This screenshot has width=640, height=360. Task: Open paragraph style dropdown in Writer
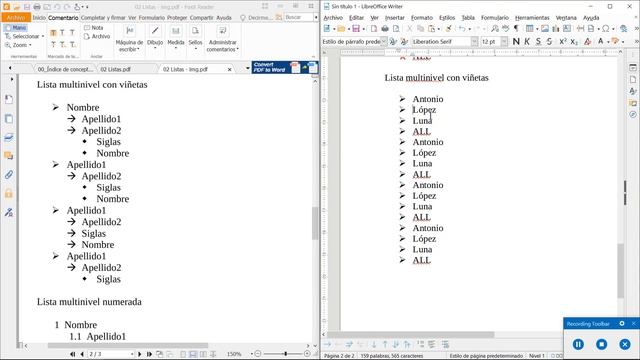[x=383, y=41]
